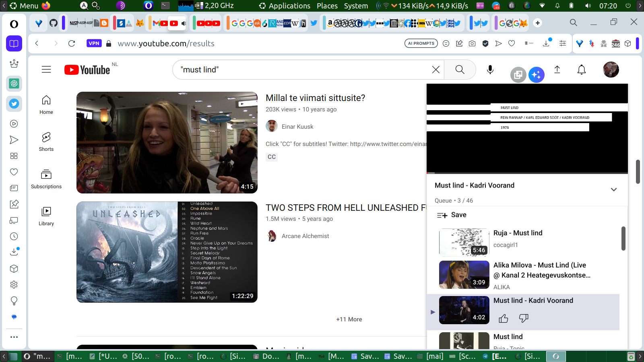The image size is (644, 362).
Task: Open the System menu
Action: [x=356, y=6]
